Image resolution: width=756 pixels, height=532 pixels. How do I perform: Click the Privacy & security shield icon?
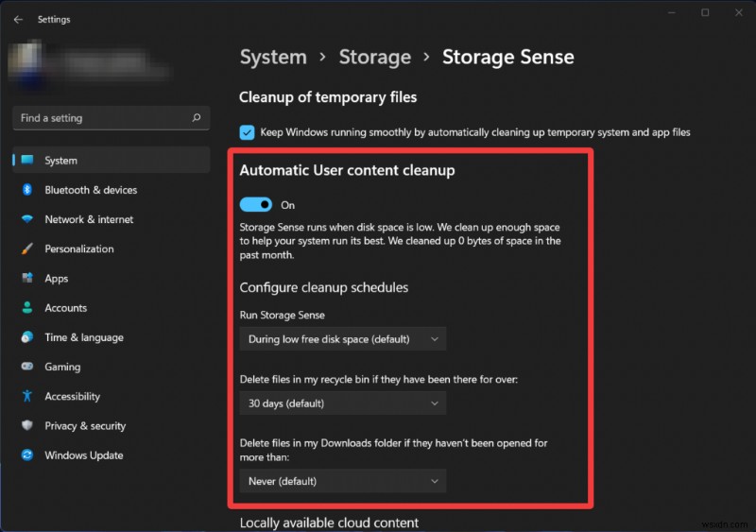[27, 425]
